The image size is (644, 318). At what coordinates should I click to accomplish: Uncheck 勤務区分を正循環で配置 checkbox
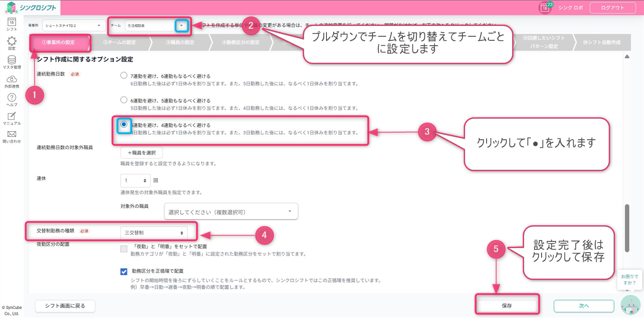[x=124, y=271]
